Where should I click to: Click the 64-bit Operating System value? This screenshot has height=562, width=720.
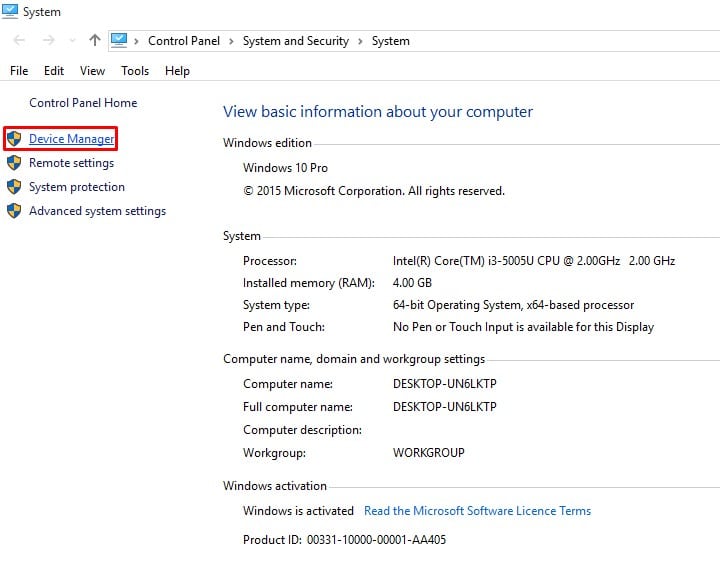[x=513, y=305]
